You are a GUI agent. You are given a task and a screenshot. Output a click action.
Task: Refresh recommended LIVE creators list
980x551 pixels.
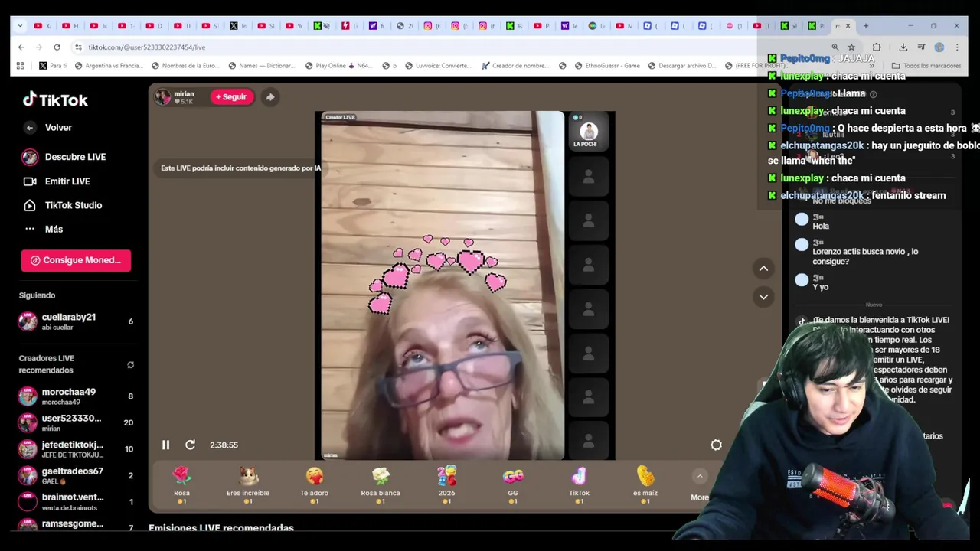(130, 365)
